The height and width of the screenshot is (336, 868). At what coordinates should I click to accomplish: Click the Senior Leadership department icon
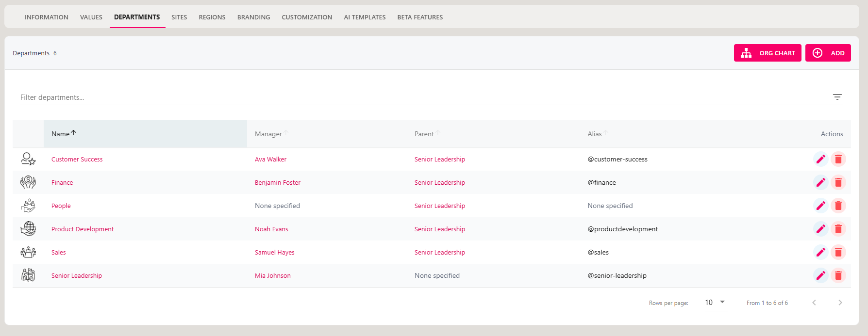coord(28,275)
